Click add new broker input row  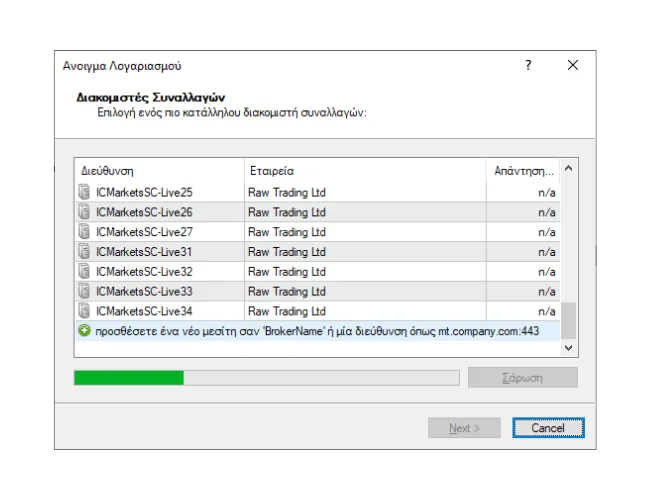(320, 330)
